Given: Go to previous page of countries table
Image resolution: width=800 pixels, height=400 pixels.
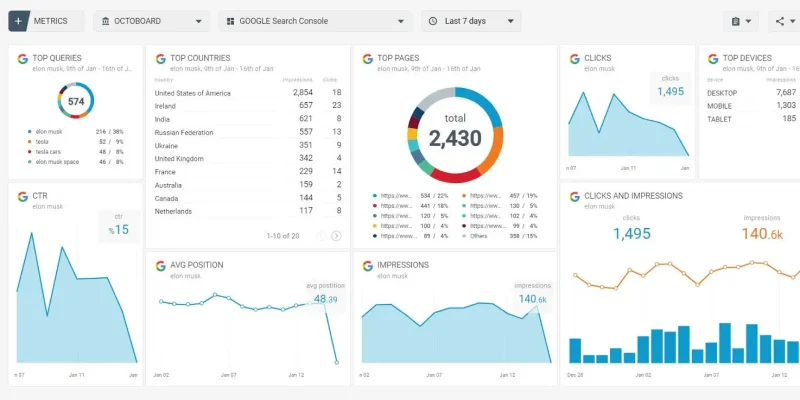Looking at the screenshot, I should pos(321,236).
